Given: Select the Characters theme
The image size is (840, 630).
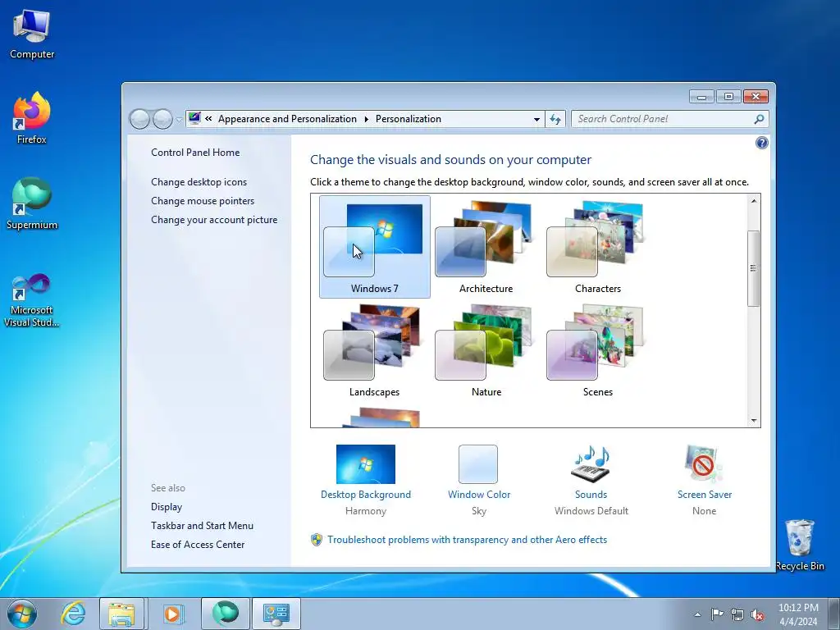Looking at the screenshot, I should click(x=597, y=246).
